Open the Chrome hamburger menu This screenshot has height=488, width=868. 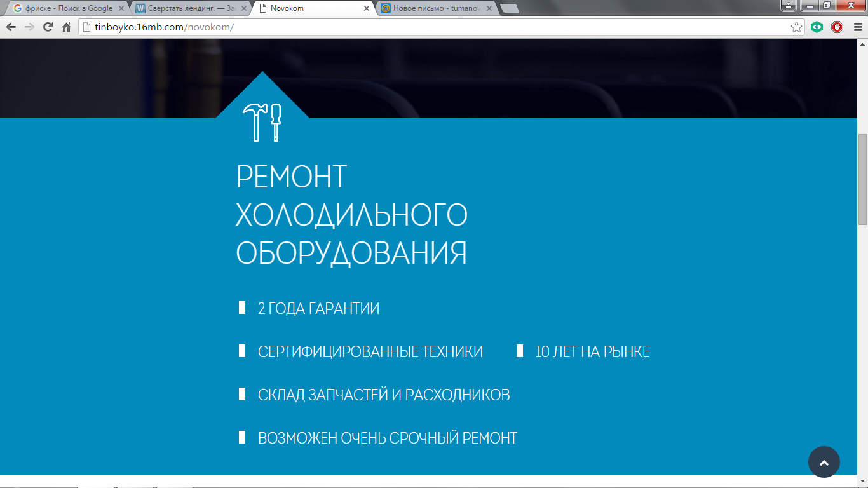[857, 27]
